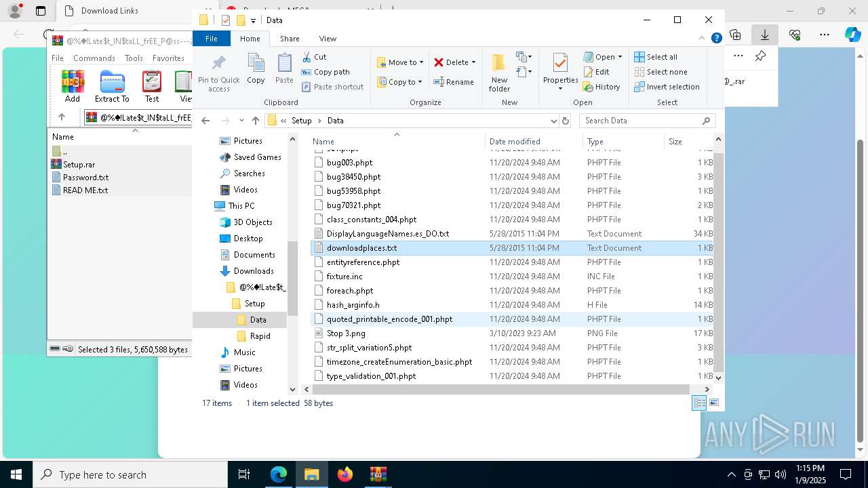Open the WinRAR Tools menu
This screenshot has height=488, width=868.
click(134, 58)
